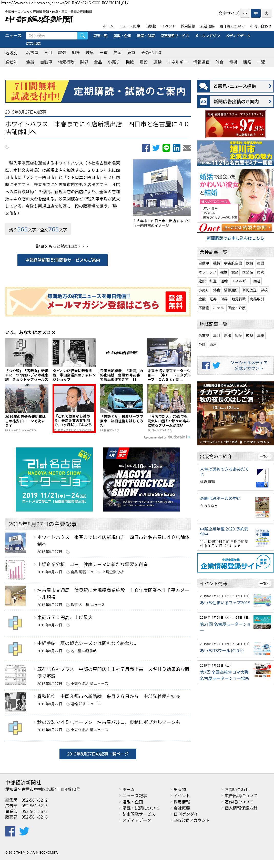Filter by region 岐阜 in region bar
The width and height of the screenshot is (274, 868).
[90, 53]
